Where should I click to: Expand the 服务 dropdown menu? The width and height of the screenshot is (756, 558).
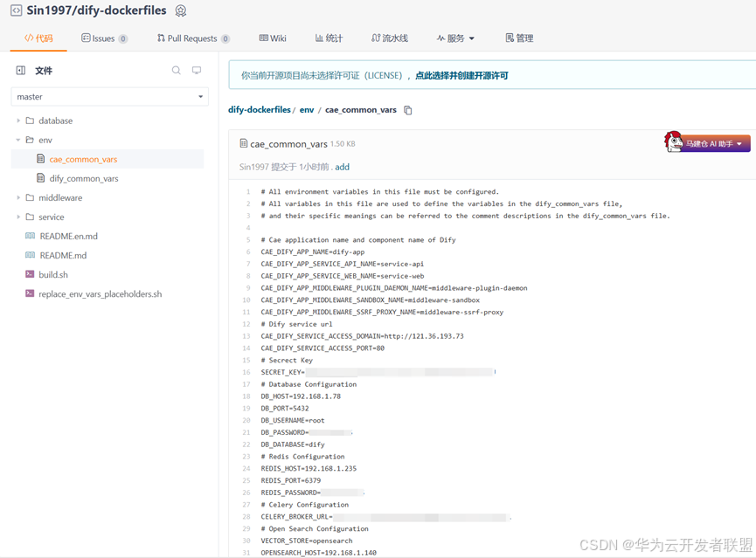(x=455, y=38)
